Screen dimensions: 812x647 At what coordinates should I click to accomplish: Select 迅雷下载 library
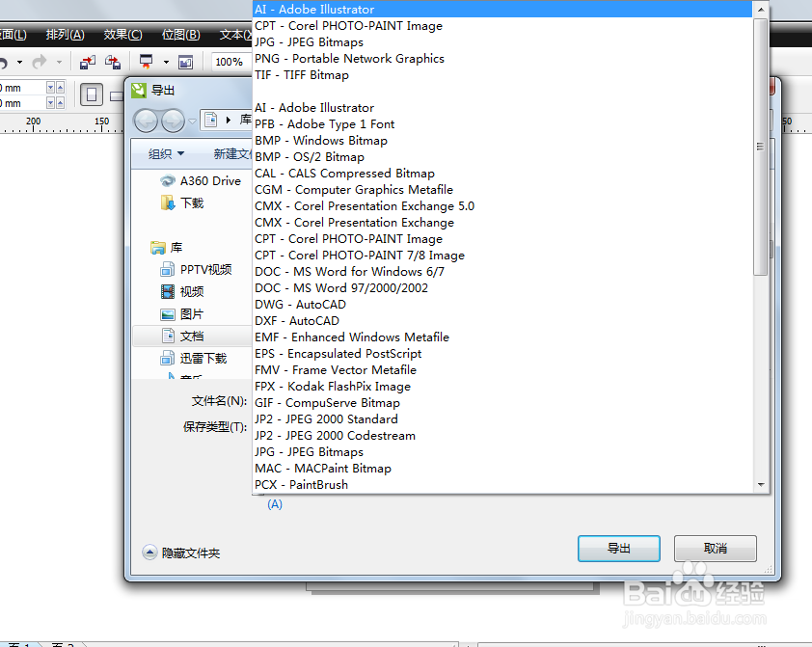[194, 358]
